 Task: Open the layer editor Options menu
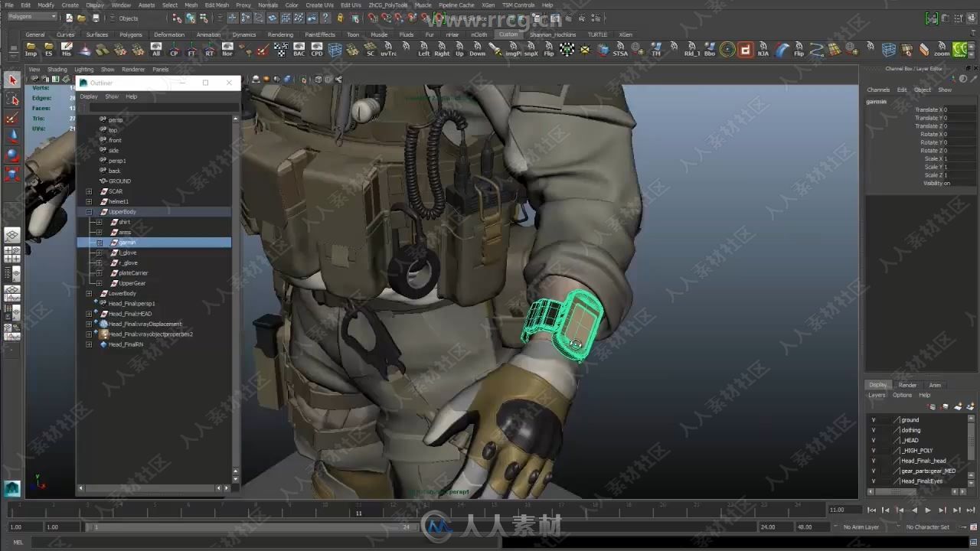point(902,395)
